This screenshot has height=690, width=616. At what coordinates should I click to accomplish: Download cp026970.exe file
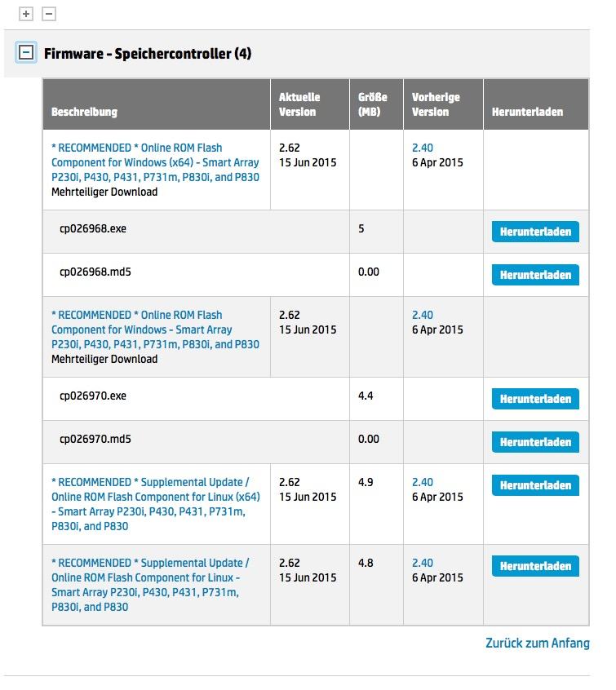point(535,399)
